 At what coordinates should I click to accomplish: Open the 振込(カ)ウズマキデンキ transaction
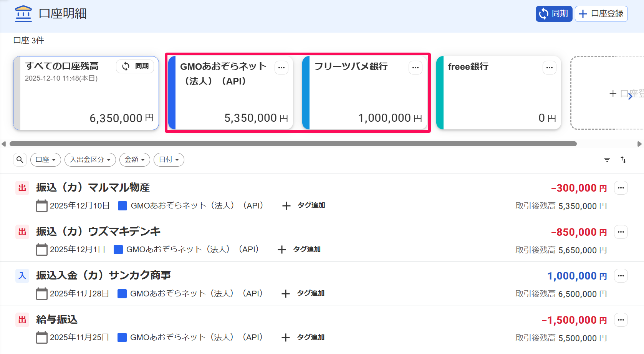coord(98,232)
